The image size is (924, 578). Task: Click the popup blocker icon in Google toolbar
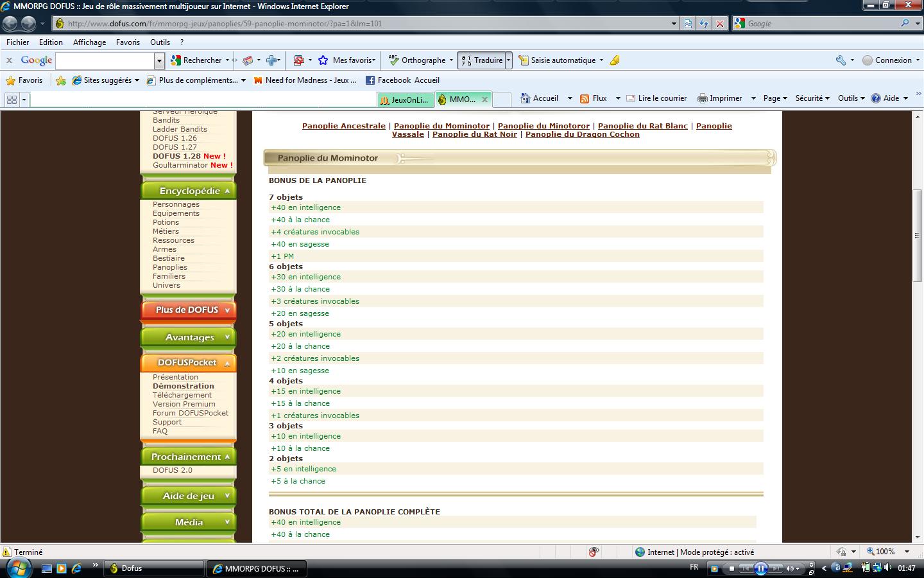(298, 60)
